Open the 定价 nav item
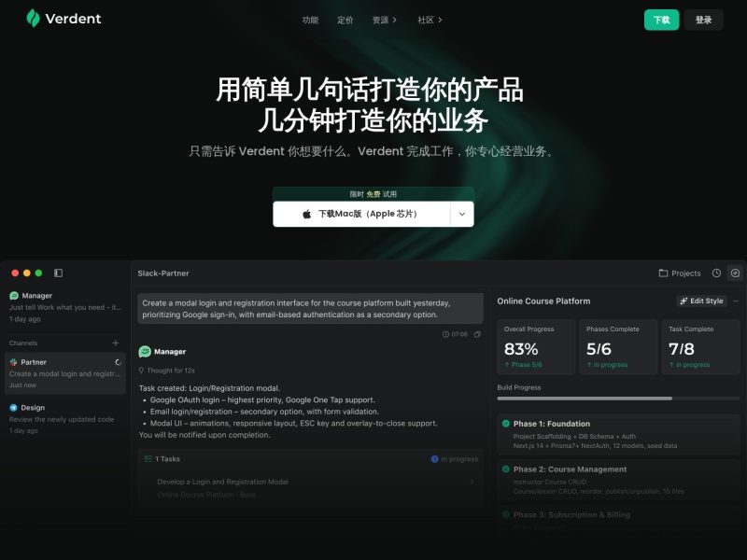Viewport: 747px width, 560px height. pyautogui.click(x=345, y=20)
